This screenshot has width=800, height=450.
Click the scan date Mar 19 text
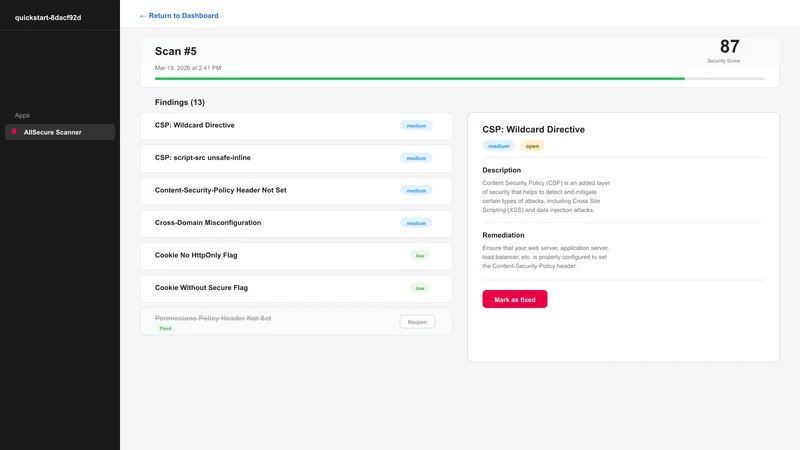pos(188,68)
